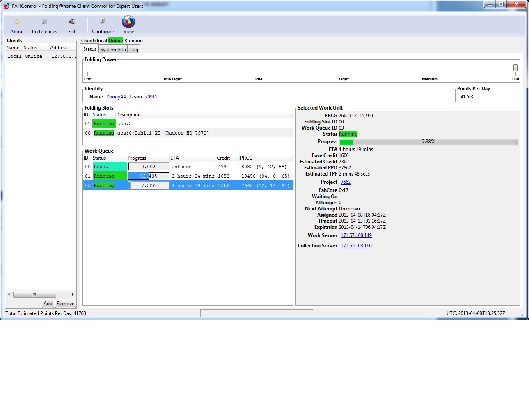Viewport: 529px width, 420px height.
Task: Click the green Online client status label
Action: pos(116,41)
